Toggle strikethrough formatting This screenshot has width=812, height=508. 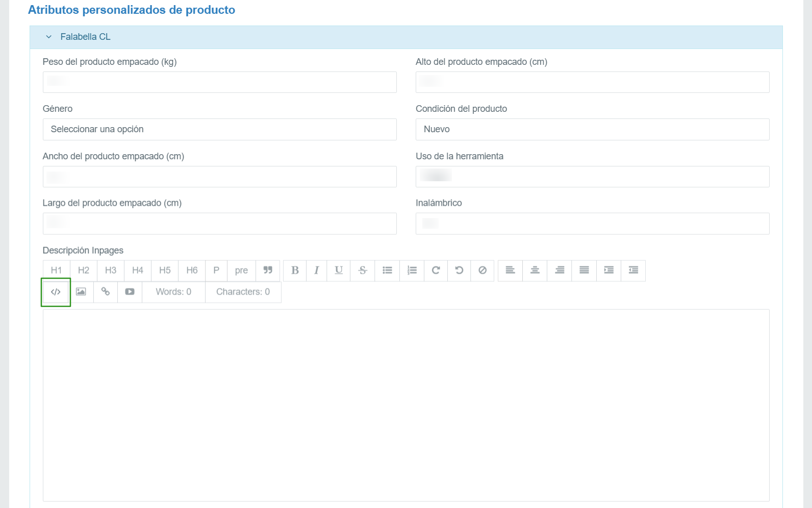[x=363, y=271]
